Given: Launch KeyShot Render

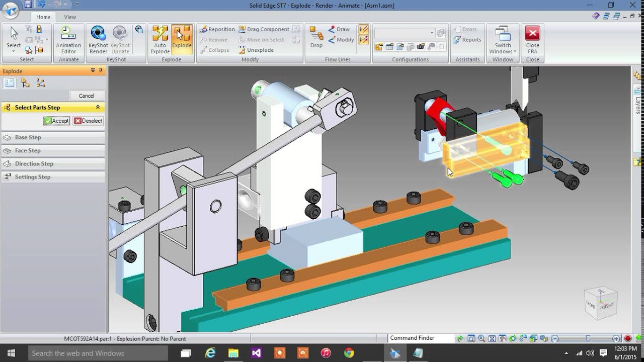Looking at the screenshot, I should coord(98,40).
